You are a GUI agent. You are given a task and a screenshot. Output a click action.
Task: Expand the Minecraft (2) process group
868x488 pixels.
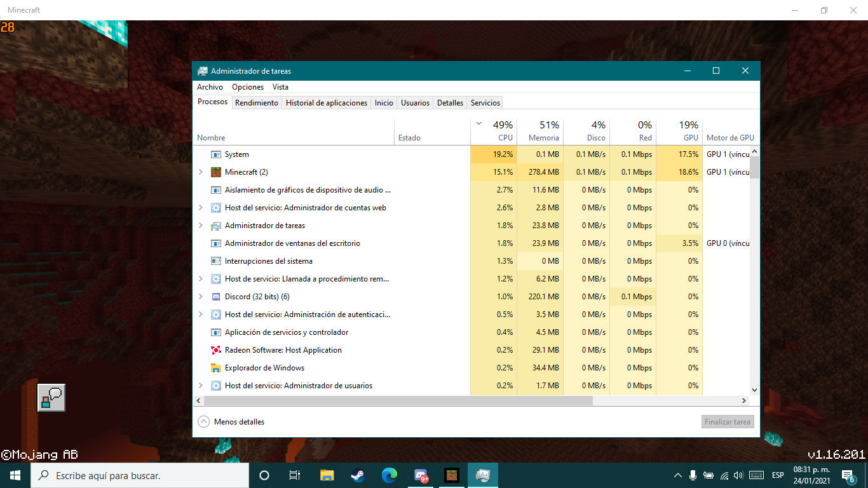coord(201,172)
